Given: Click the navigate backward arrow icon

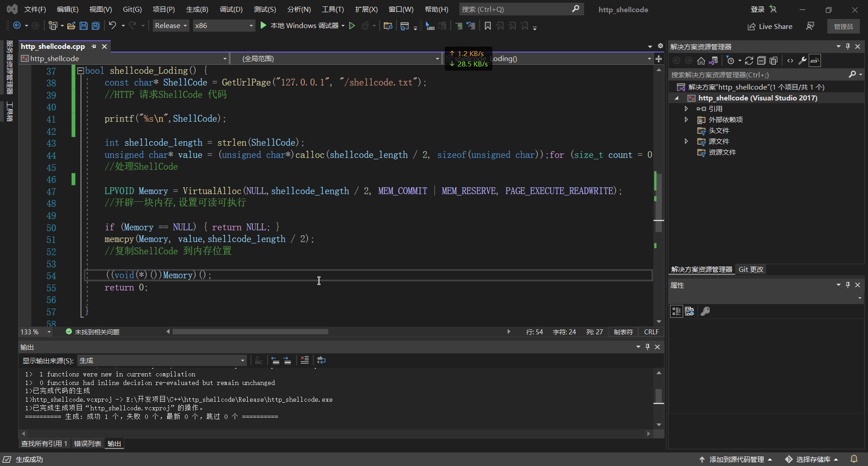Looking at the screenshot, I should point(17,26).
